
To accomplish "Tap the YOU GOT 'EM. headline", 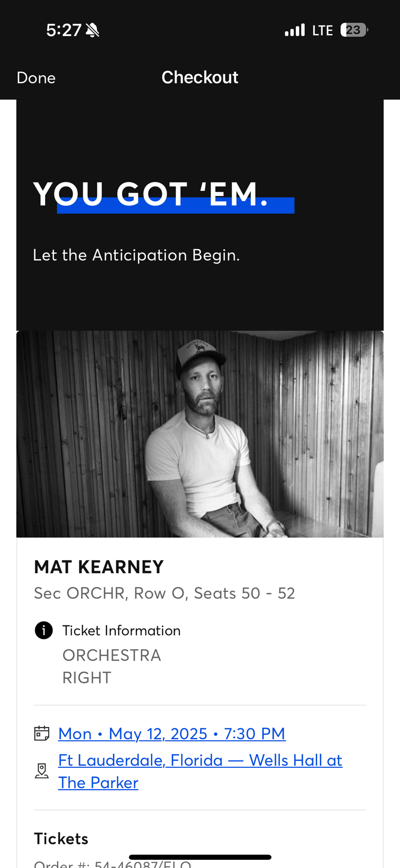I will tap(151, 194).
